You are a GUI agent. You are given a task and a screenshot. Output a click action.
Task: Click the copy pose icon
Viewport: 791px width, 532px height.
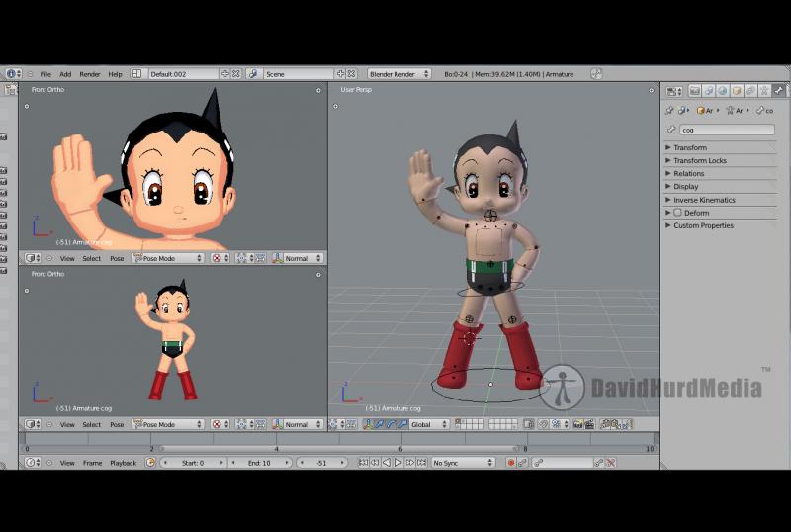[x=605, y=424]
